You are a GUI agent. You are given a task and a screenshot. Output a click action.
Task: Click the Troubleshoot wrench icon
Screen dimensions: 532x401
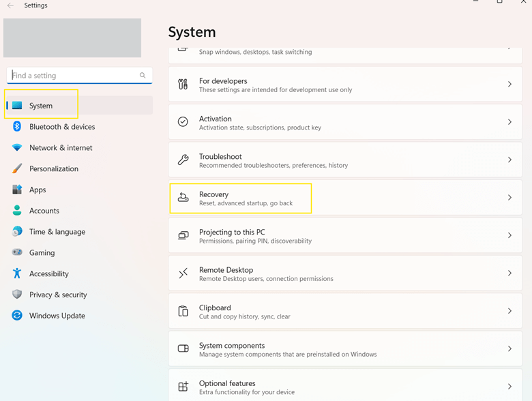tap(183, 160)
